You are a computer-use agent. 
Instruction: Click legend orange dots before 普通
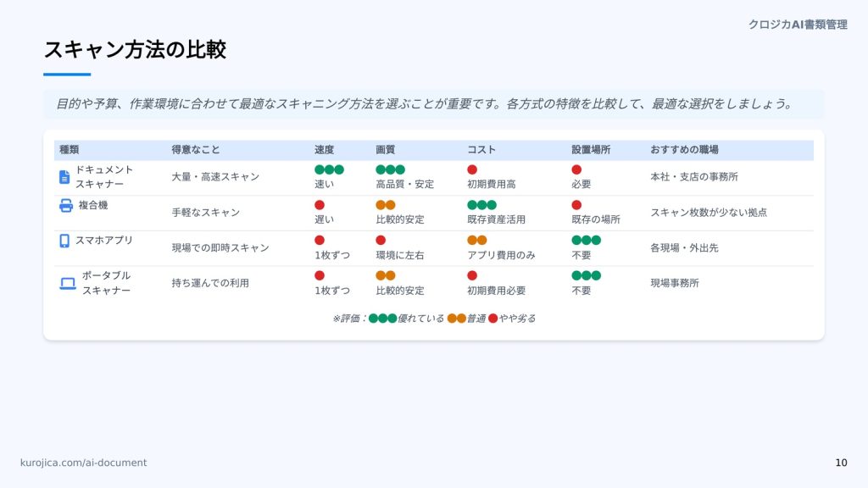[457, 319]
